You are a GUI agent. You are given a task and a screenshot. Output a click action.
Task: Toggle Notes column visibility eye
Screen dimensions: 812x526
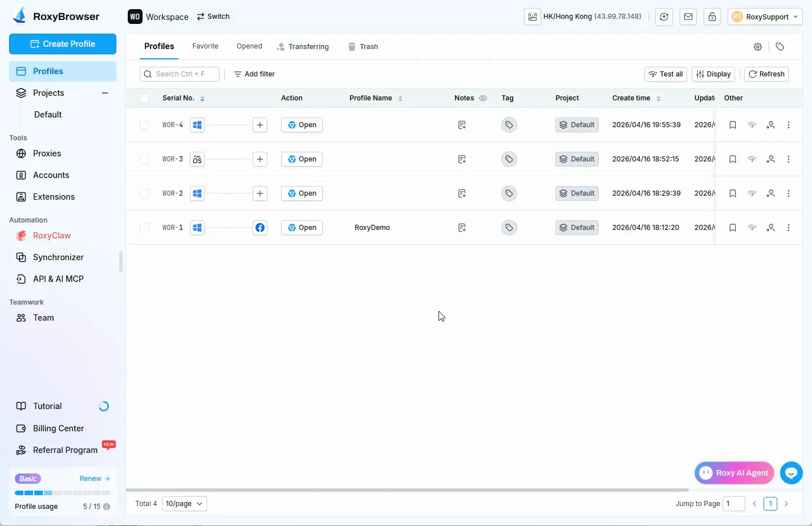(x=483, y=98)
